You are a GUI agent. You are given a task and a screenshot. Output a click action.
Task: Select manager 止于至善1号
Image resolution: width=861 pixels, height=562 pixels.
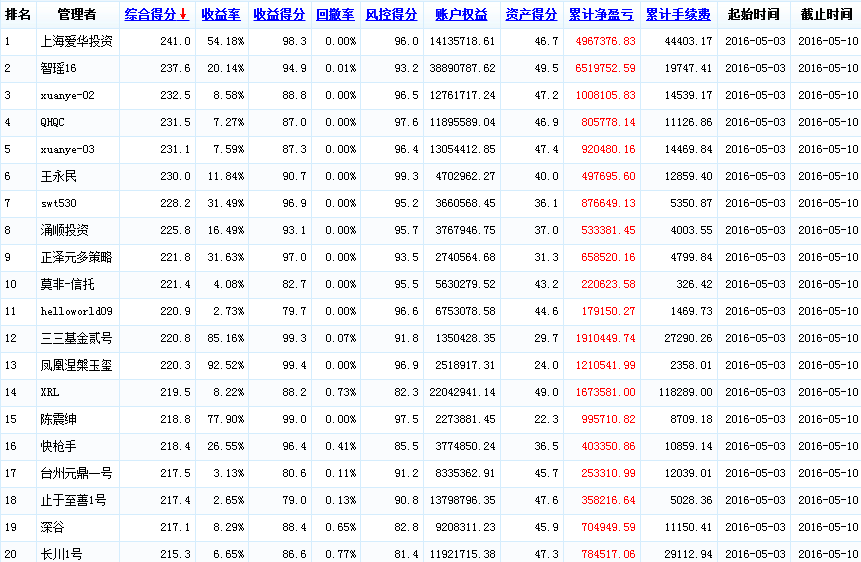[73, 500]
